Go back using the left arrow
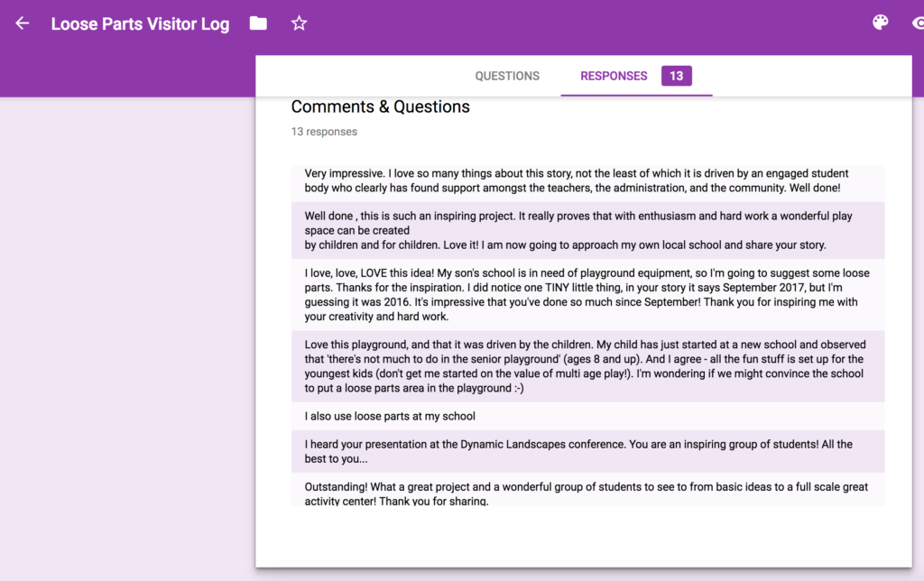Screen dimensions: 924x581 click(23, 23)
